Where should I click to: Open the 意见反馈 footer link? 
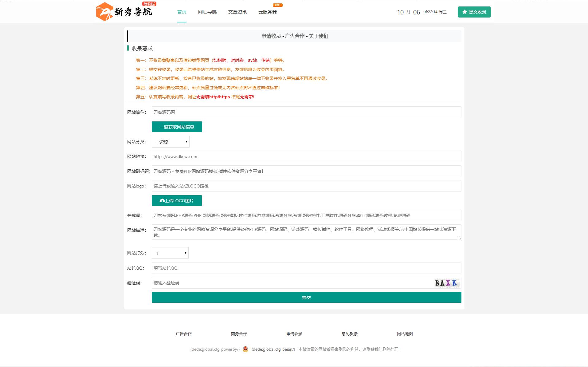350,334
